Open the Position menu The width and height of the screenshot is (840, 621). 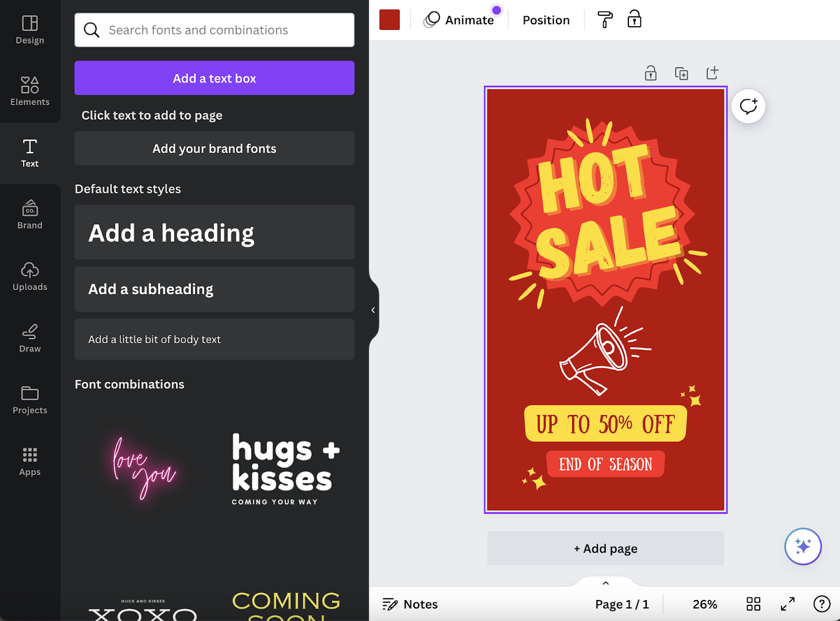pyautogui.click(x=545, y=19)
